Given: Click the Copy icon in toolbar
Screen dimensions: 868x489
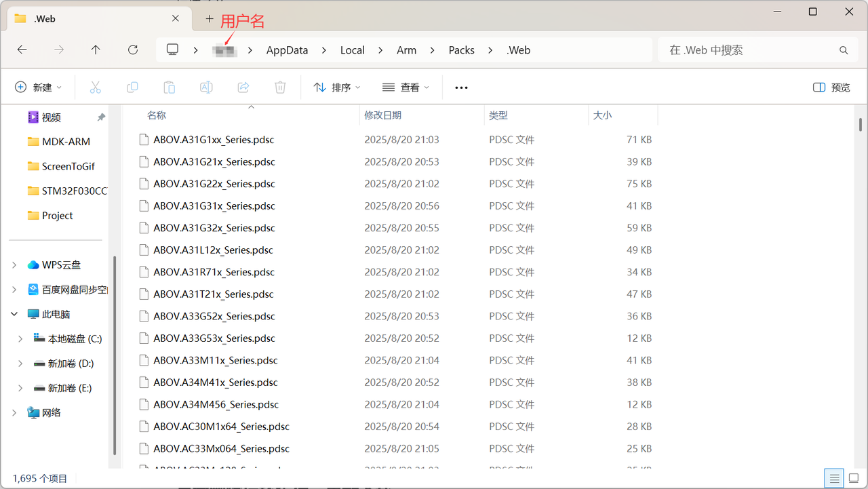Looking at the screenshot, I should (x=132, y=87).
